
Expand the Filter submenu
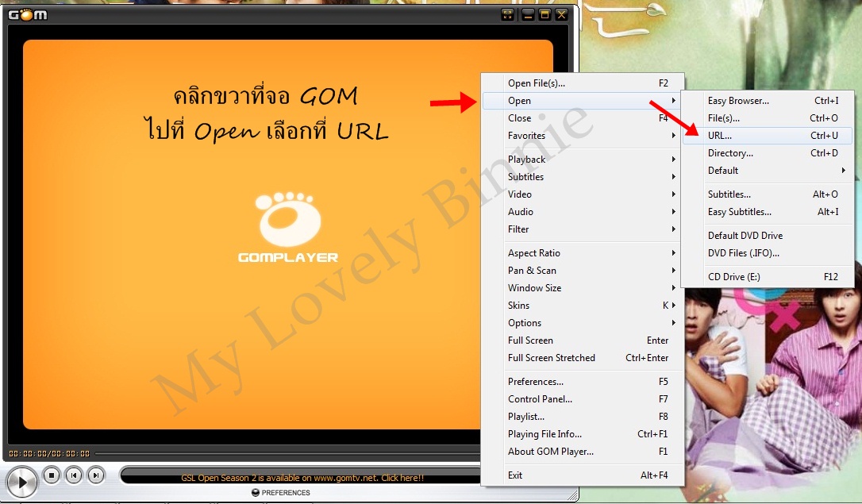[x=583, y=229]
